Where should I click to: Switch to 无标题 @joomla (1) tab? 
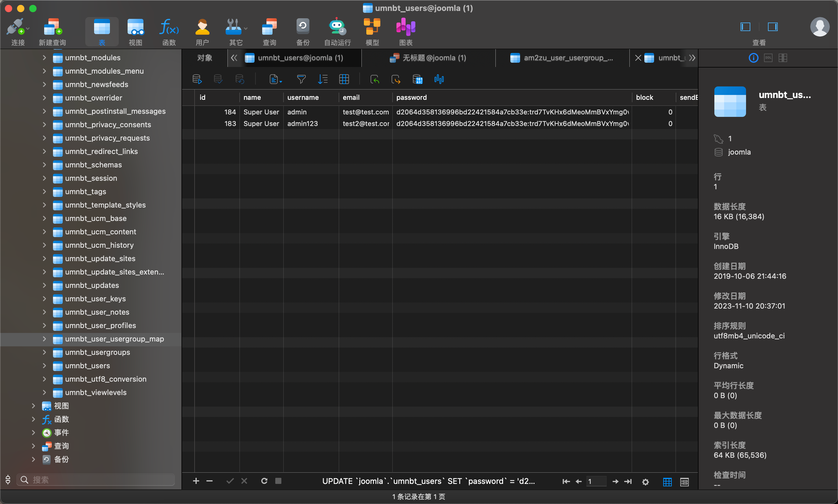pyautogui.click(x=428, y=58)
